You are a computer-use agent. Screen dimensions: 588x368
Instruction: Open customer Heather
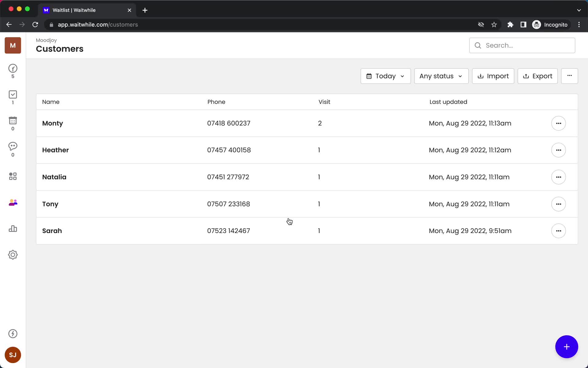click(55, 150)
